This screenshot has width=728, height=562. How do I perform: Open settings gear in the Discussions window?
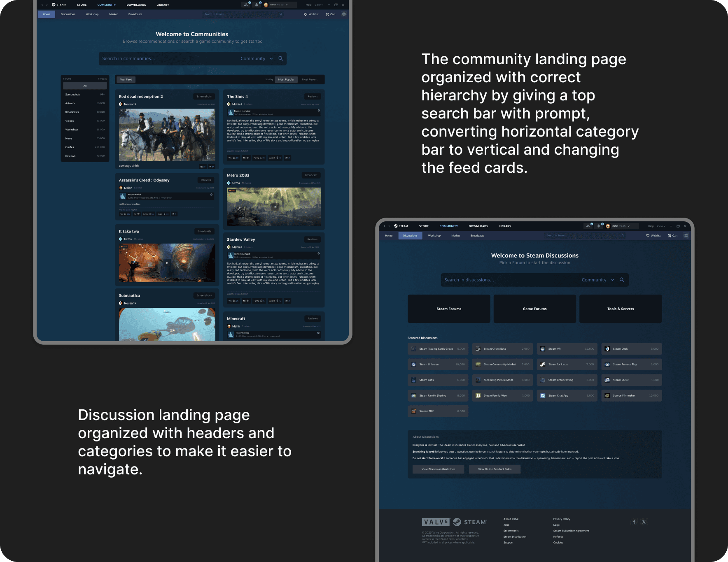686,236
